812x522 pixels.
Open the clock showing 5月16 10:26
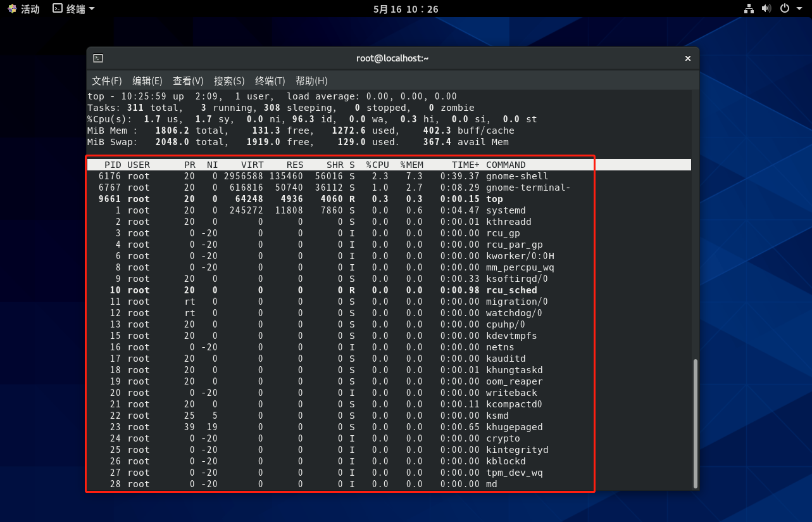406,9
